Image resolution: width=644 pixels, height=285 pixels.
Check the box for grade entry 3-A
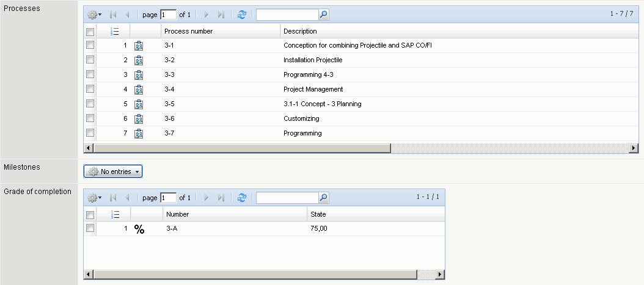pyautogui.click(x=90, y=228)
